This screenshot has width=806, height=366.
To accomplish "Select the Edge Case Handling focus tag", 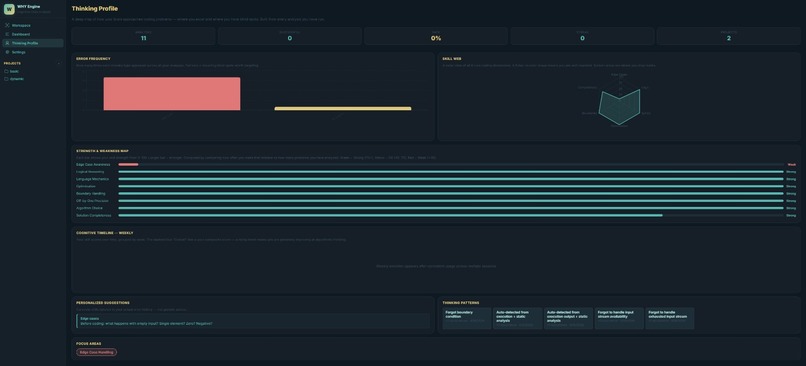I will [97, 353].
